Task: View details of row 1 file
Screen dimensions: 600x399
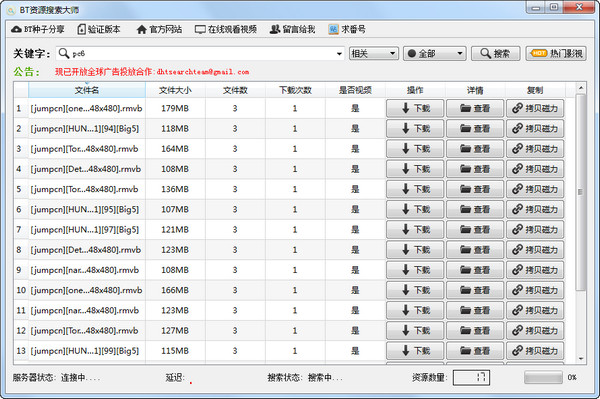Action: (x=475, y=108)
